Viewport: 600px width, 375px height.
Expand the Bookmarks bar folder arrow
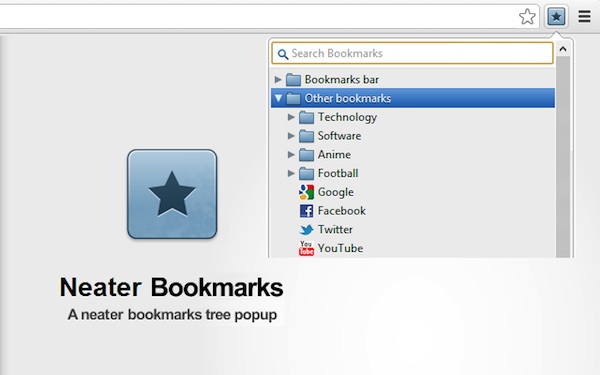pyautogui.click(x=278, y=80)
